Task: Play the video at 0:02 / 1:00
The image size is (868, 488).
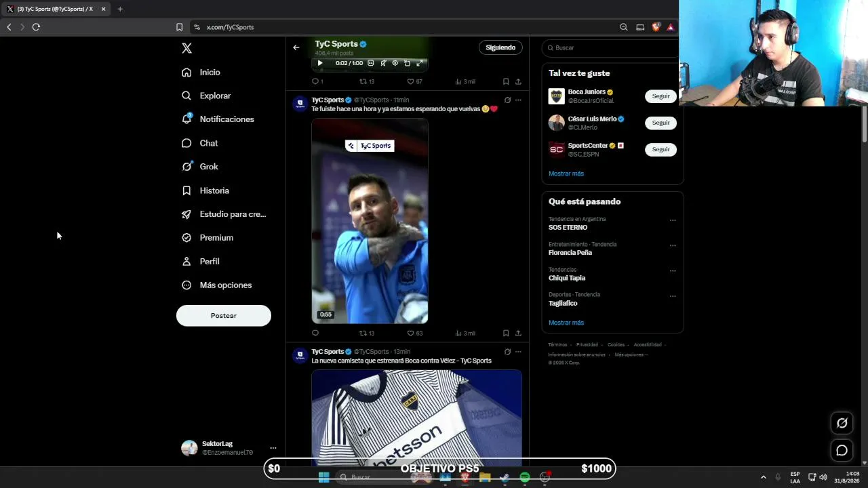Action: 320,63
